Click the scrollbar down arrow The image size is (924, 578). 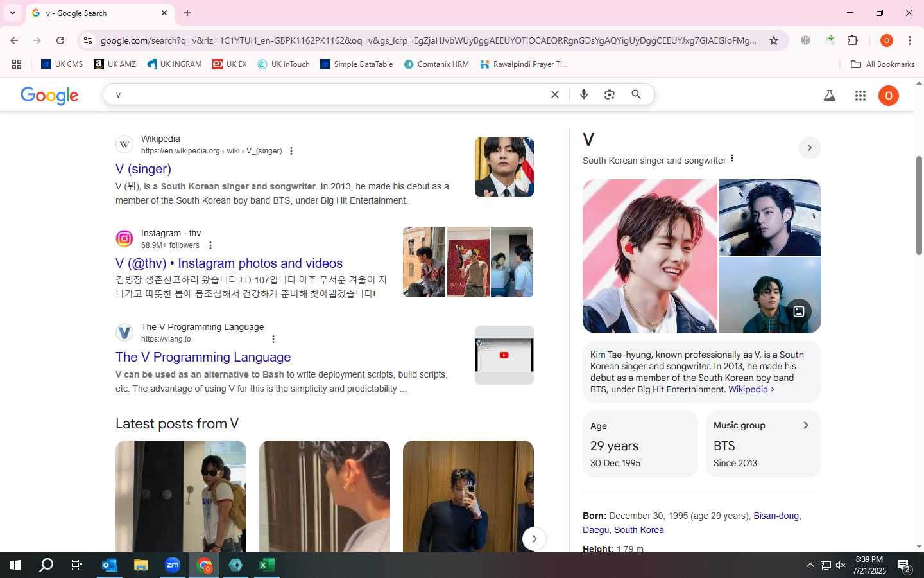(919, 547)
